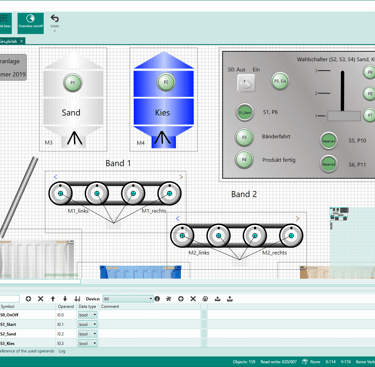Click operand I0.3 cell
375x367 pixels.
tap(66, 343)
